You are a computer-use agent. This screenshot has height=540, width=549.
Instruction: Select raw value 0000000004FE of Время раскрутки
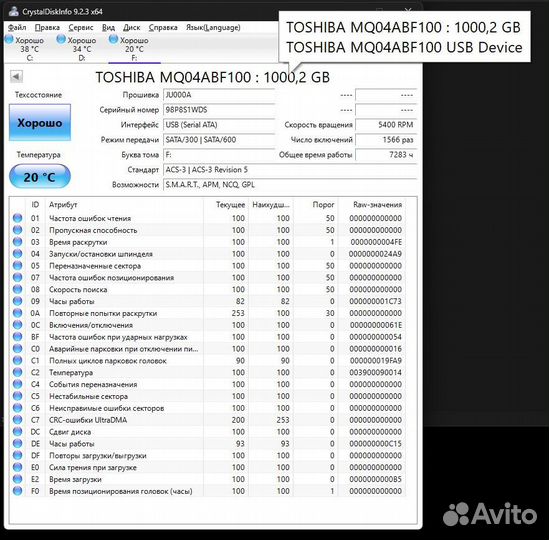point(376,242)
